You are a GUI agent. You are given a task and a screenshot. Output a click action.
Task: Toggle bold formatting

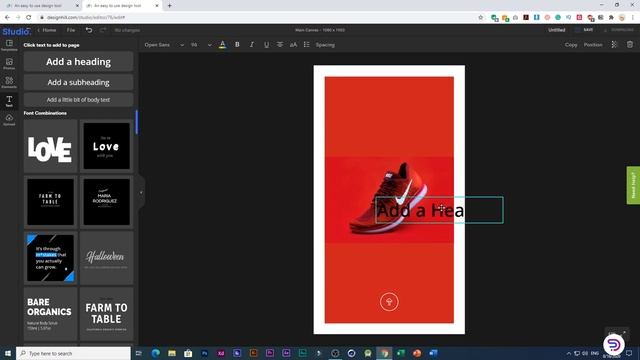[237, 44]
